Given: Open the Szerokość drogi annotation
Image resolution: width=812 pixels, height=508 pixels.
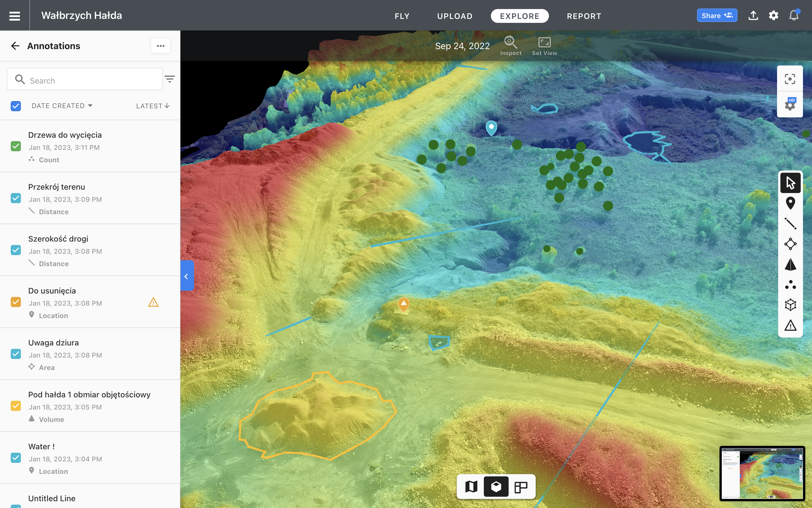Looking at the screenshot, I should coord(90,250).
